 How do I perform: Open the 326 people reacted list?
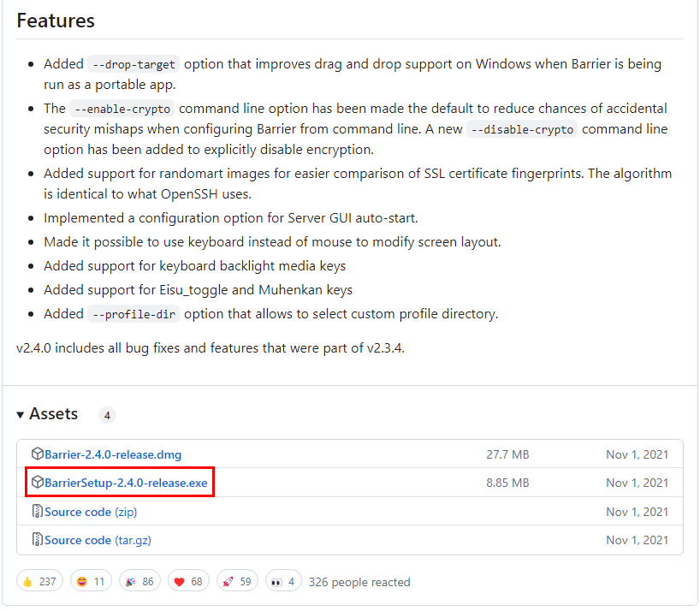click(359, 582)
